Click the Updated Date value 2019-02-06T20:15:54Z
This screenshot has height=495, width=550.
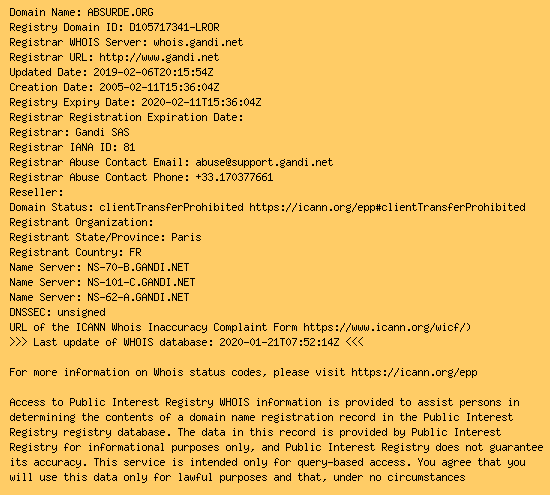pos(153,72)
